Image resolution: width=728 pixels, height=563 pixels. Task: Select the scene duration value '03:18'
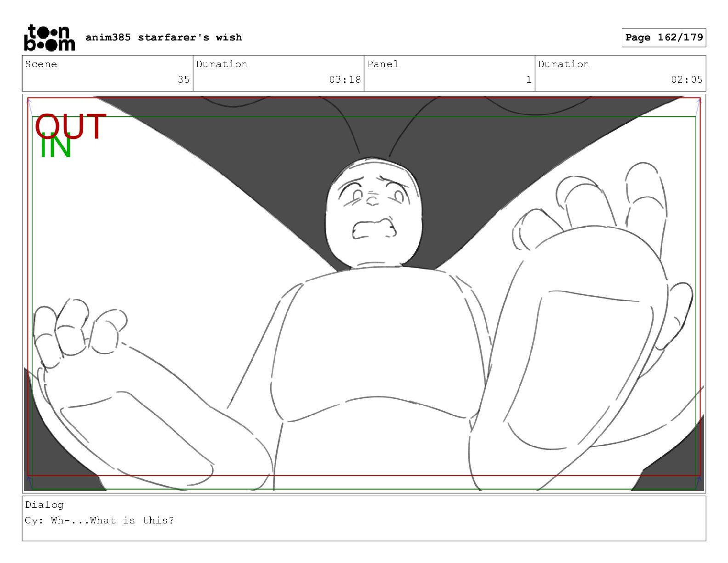tap(345, 80)
